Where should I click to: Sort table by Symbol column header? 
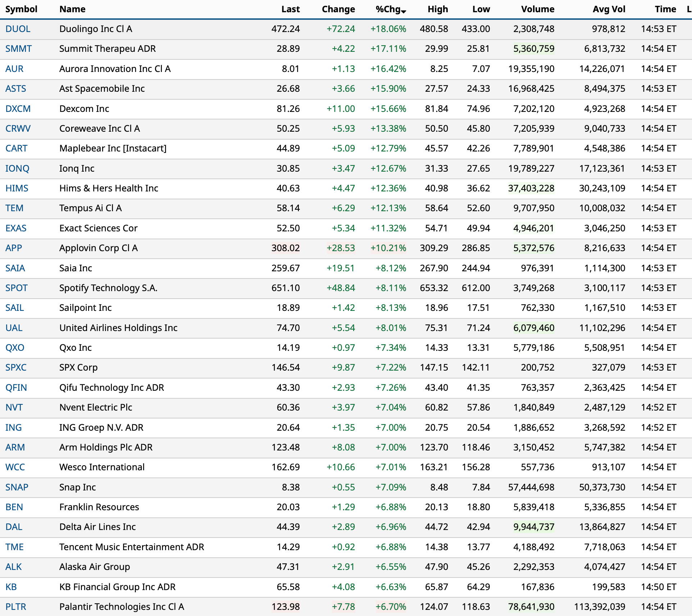[21, 9]
